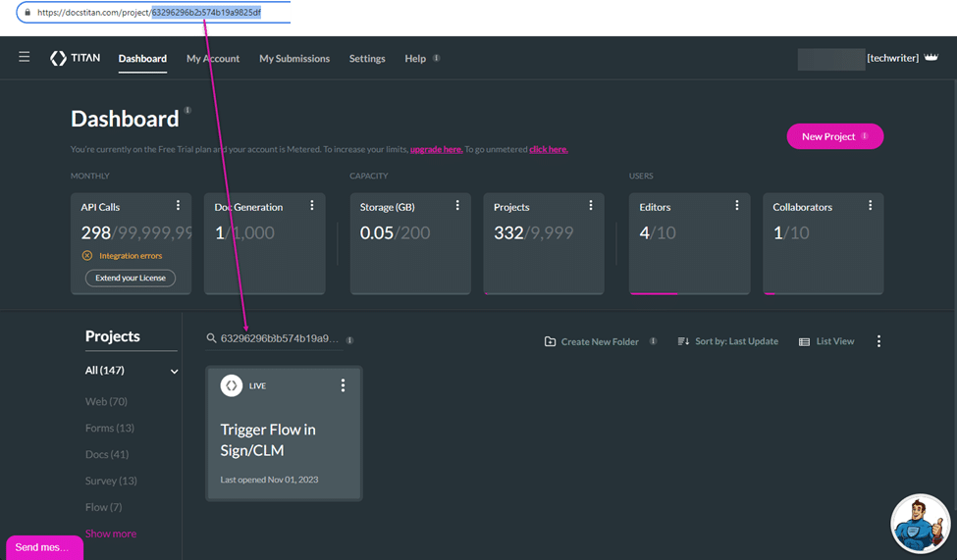Filter projects by Docs (41)

(107, 454)
